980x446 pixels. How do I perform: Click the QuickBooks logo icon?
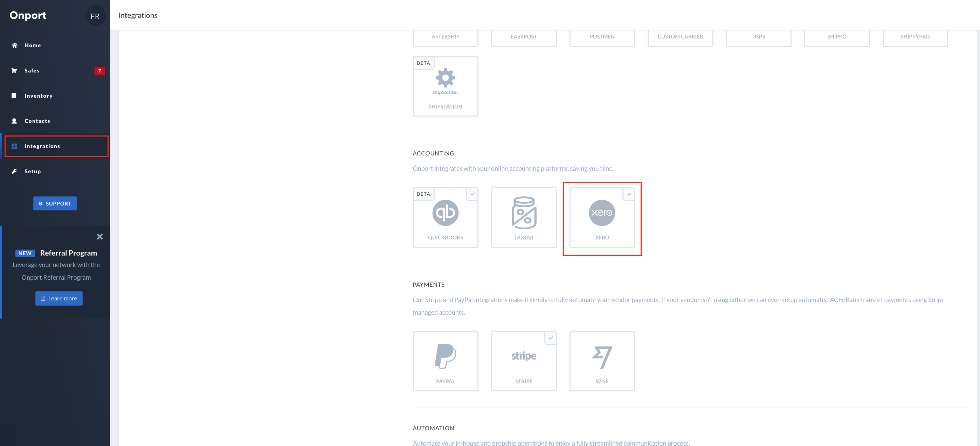[x=445, y=212]
